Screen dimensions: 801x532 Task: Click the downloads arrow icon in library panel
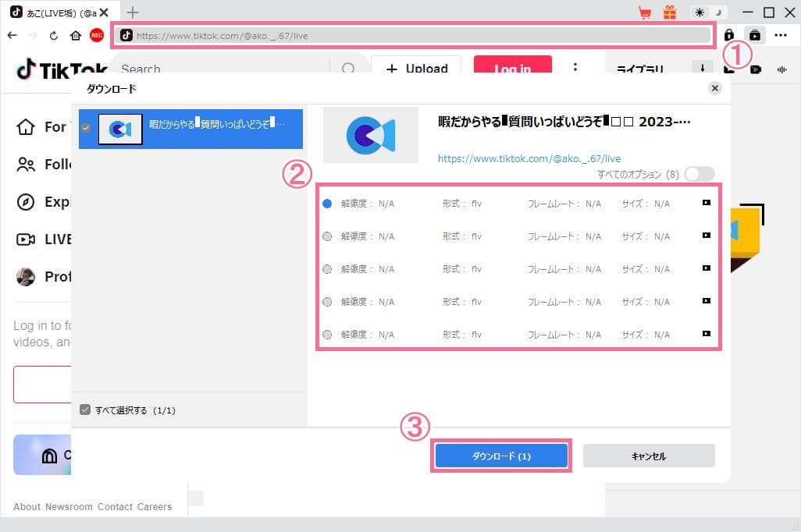click(x=703, y=69)
